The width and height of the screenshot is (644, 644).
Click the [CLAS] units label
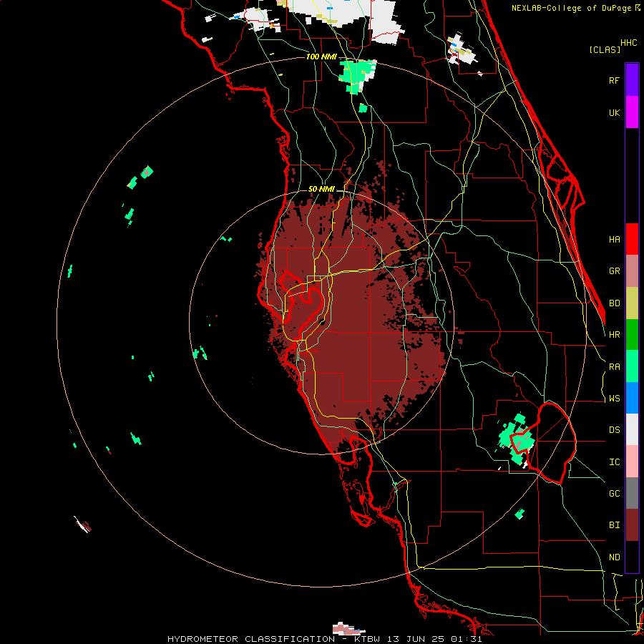605,49
